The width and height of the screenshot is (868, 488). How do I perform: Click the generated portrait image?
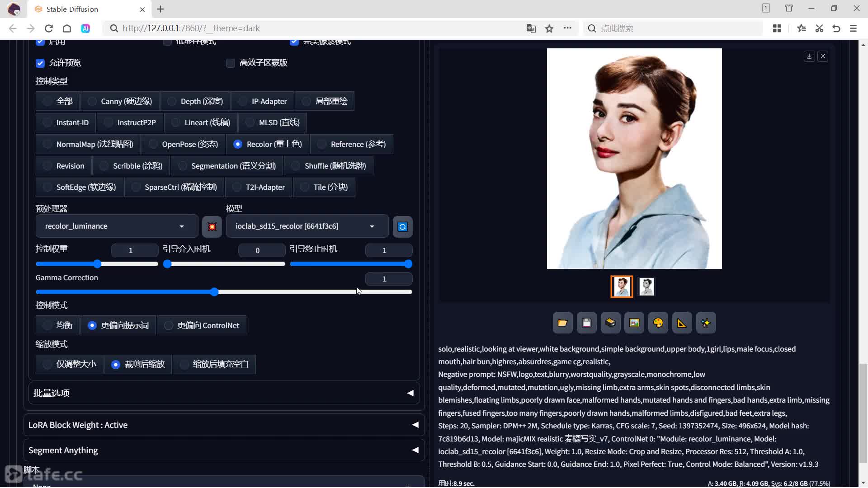click(634, 159)
